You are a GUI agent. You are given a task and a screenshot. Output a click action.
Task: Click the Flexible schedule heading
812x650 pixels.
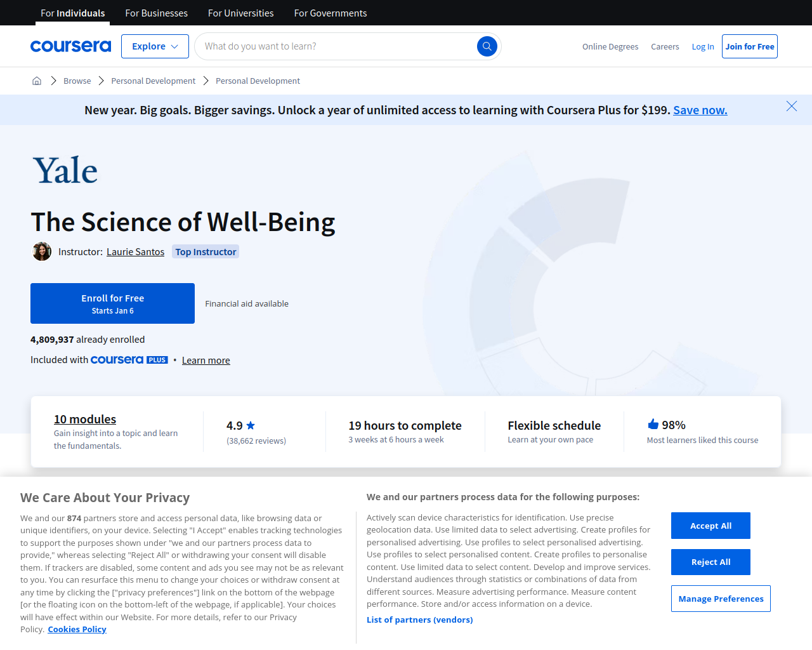pyautogui.click(x=554, y=425)
